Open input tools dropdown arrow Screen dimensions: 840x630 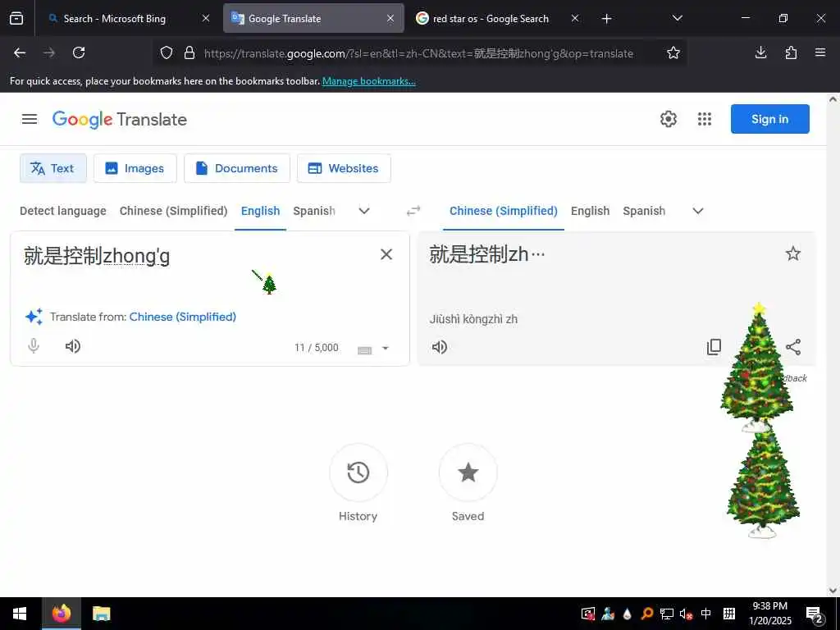386,348
